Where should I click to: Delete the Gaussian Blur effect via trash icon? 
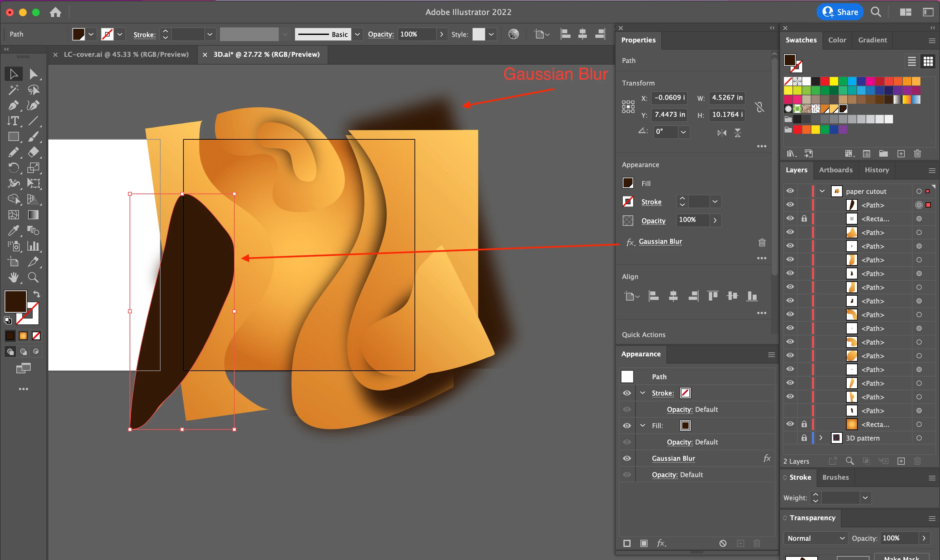762,242
